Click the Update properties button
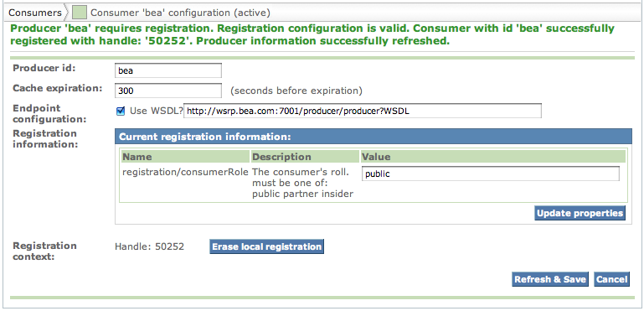 coord(580,213)
